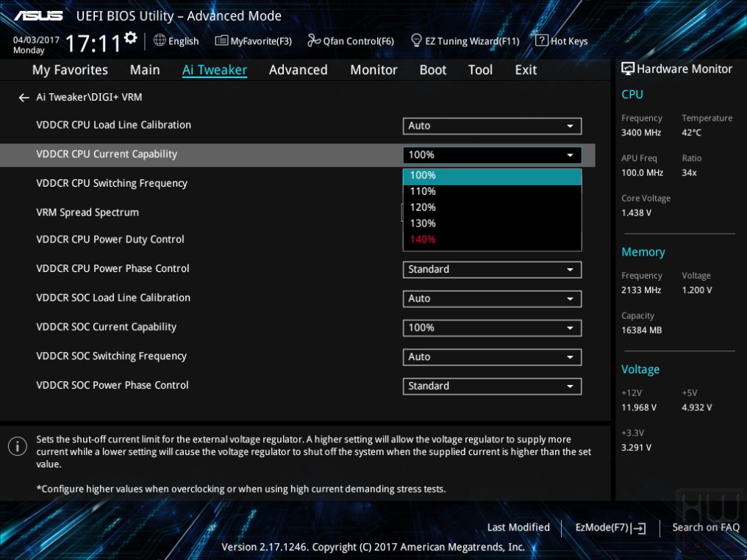Select VDDCR SOC Current Capability label
The width and height of the screenshot is (747, 560).
[x=106, y=327]
